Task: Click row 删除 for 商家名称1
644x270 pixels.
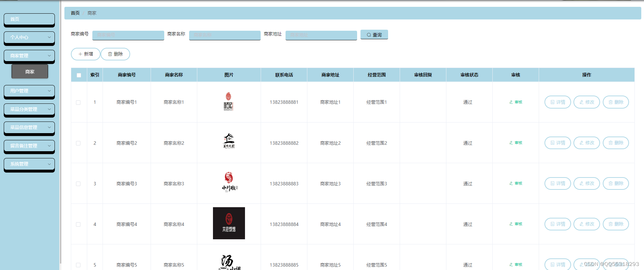Action: 616,102
